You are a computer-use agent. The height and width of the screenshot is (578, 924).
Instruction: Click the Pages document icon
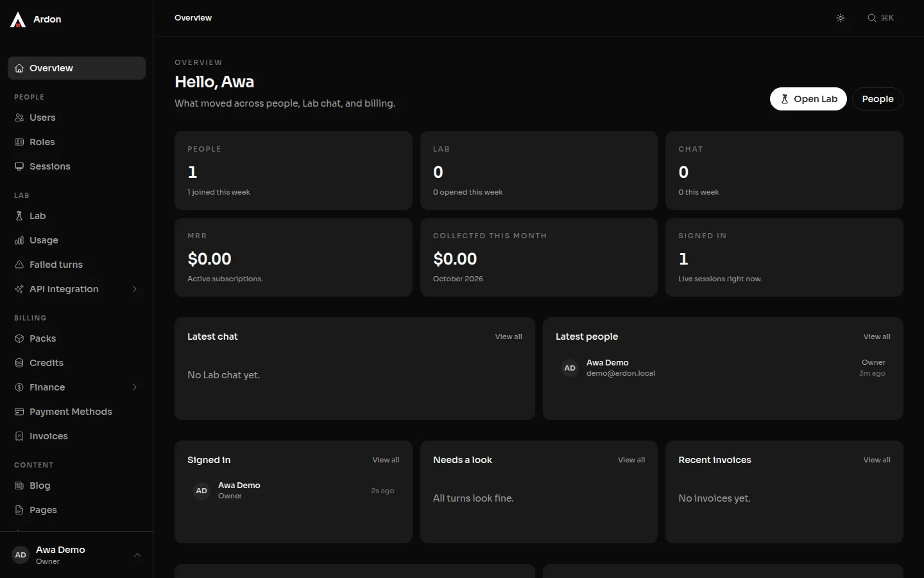click(x=19, y=510)
